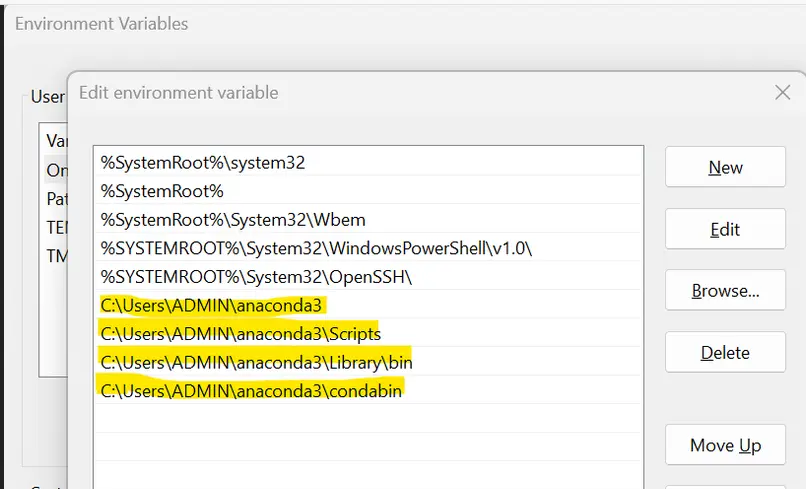Click Move Up button
Viewport: 806px width, 489px height.
click(725, 445)
